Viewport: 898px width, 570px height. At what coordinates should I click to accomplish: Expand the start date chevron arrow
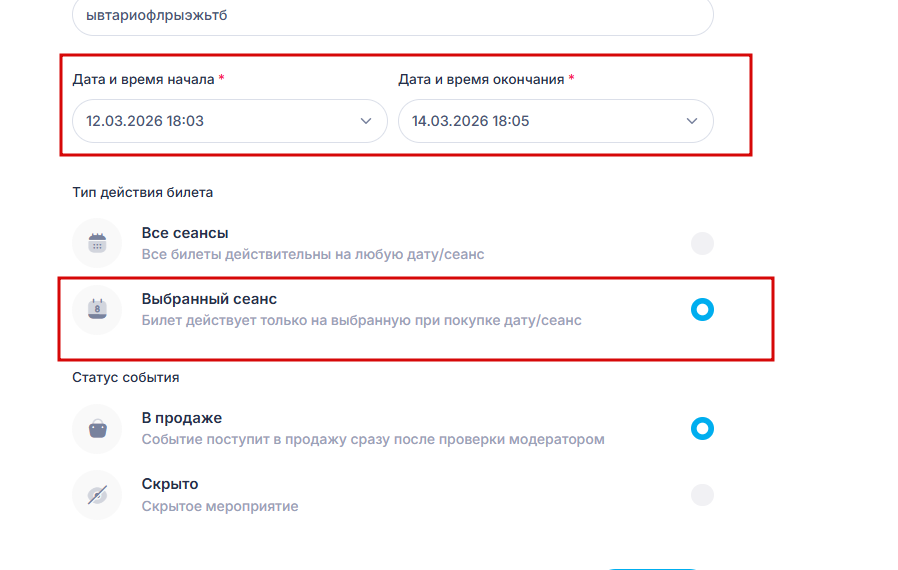point(365,121)
